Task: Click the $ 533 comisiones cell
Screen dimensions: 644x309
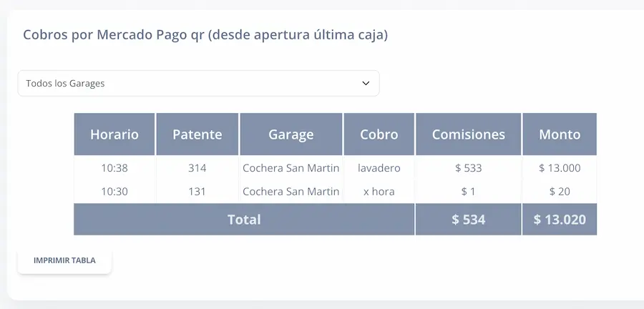Action: click(469, 169)
